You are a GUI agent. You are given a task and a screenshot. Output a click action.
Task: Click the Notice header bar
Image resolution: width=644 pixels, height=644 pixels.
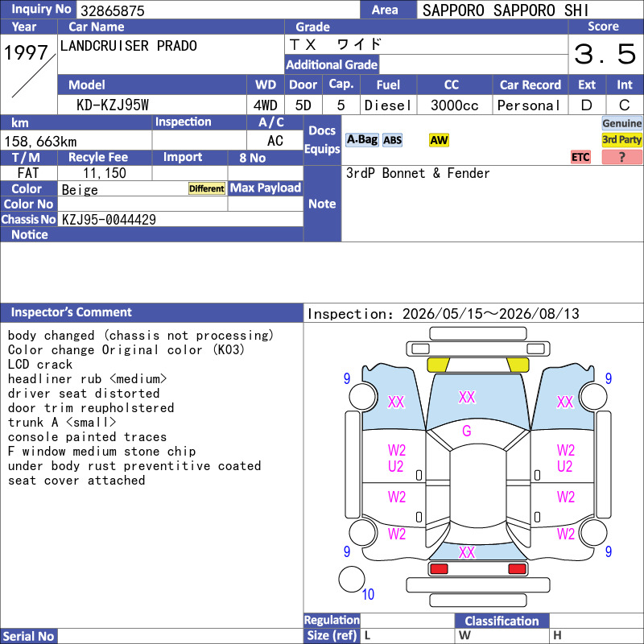coord(151,234)
